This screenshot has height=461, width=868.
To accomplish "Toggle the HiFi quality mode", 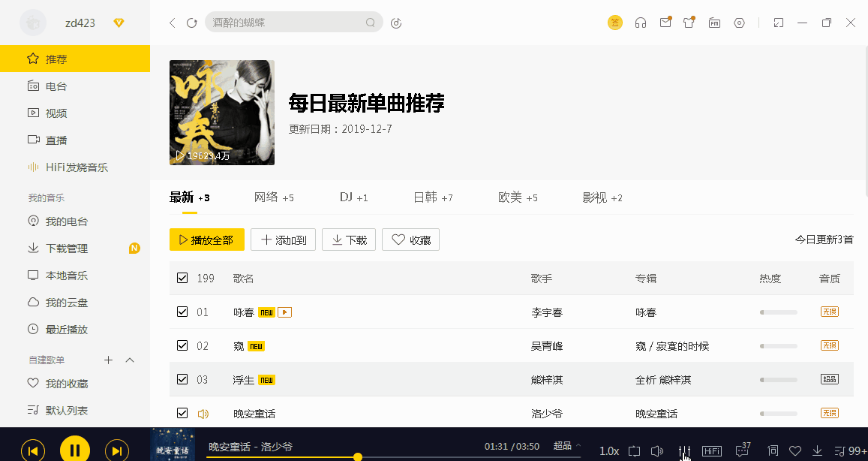I will click(x=711, y=450).
